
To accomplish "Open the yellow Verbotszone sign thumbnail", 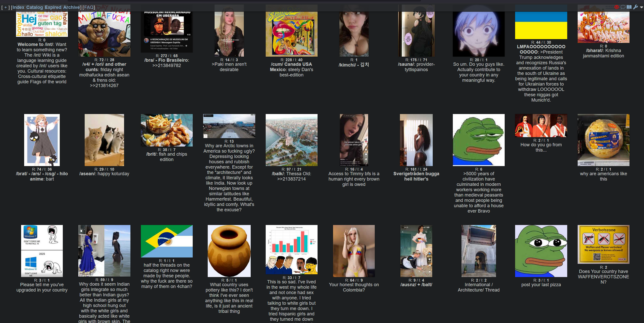I will (604, 244).
